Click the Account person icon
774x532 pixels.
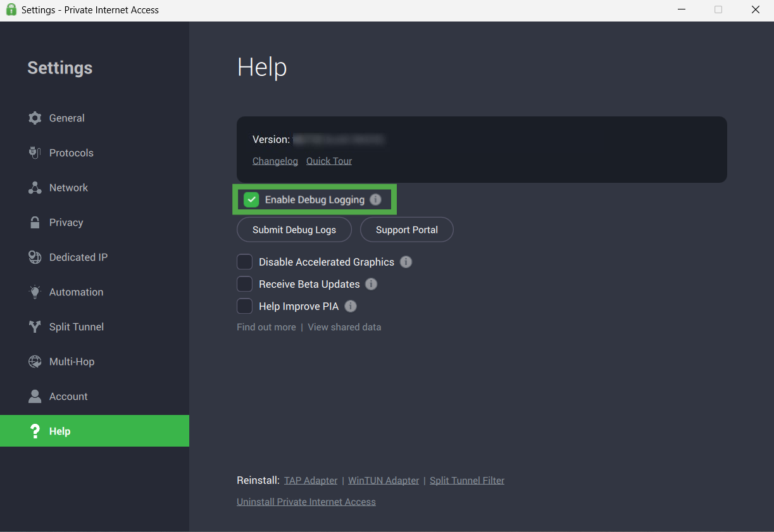pos(35,397)
